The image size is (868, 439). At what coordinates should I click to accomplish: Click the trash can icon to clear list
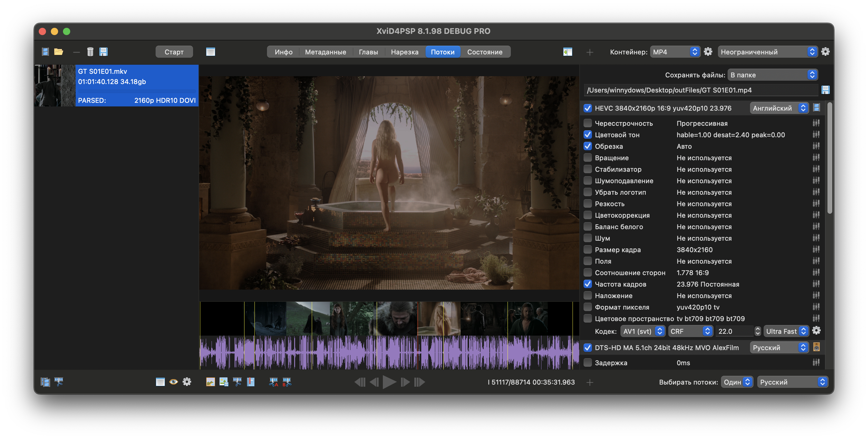point(90,52)
